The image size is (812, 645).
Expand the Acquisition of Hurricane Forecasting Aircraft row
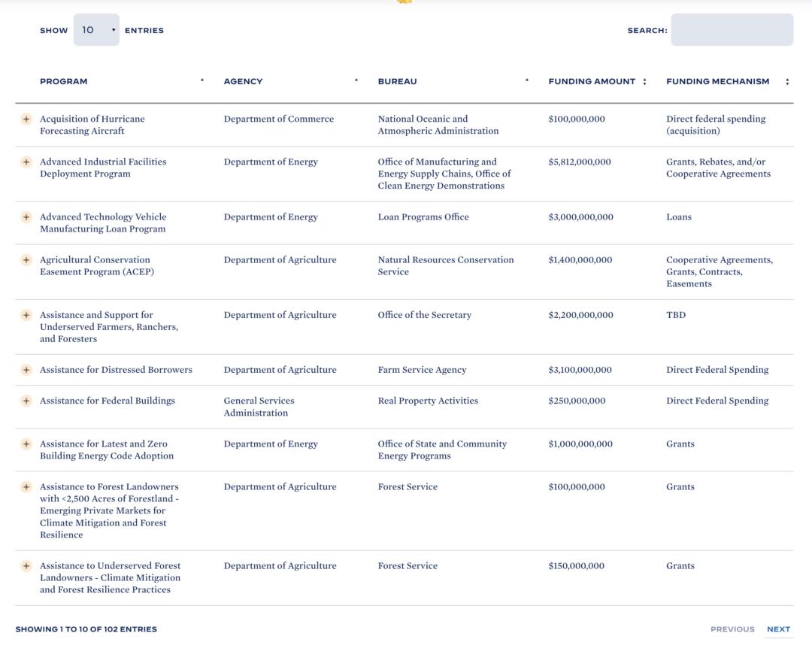tap(26, 119)
